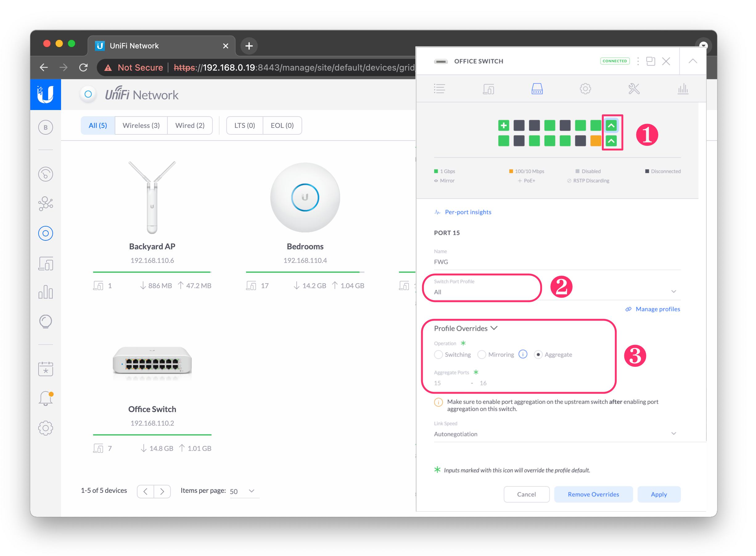This screenshot has height=556, width=756.
Task: Open the Alerts bell sidebar icon
Action: (45, 399)
